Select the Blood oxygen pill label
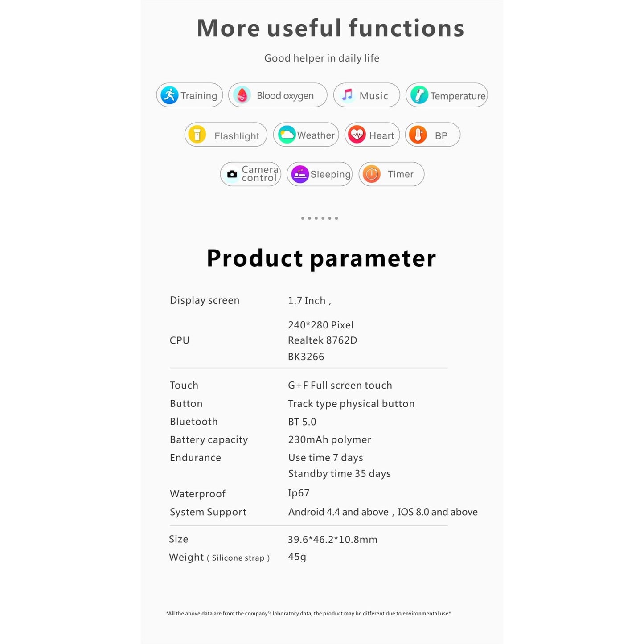 (x=285, y=95)
